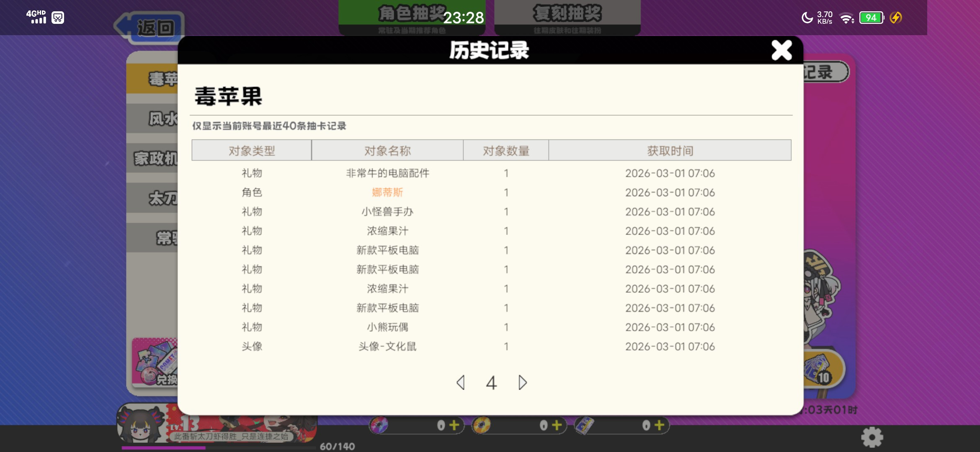
Task: Click 仅显示当前账号最近40条抽卡记录 note
Action: point(269,126)
